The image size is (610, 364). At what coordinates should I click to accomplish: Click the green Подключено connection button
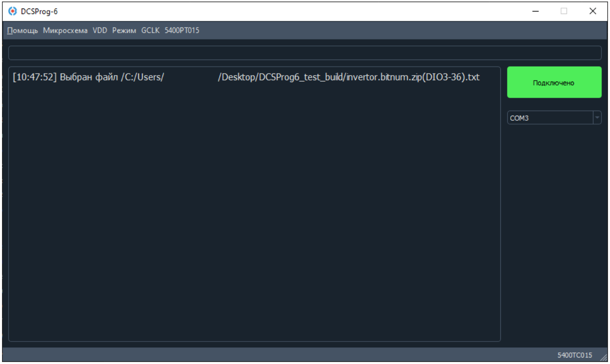point(554,82)
